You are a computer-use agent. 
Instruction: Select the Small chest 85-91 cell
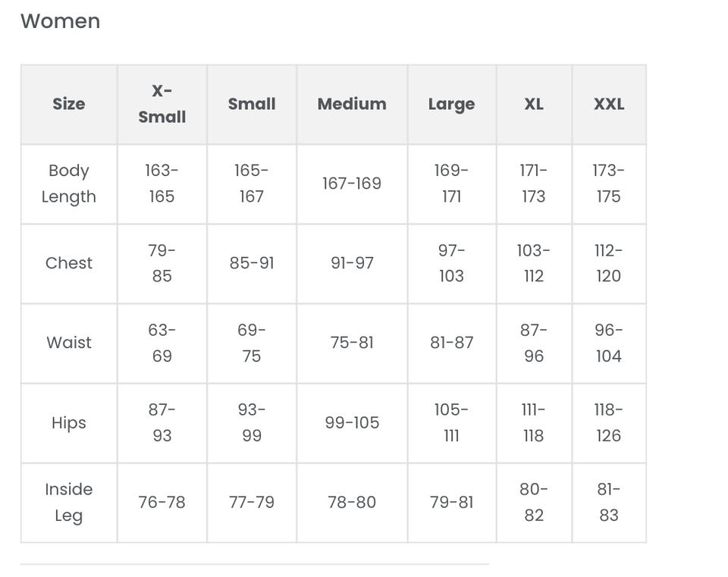(x=252, y=263)
